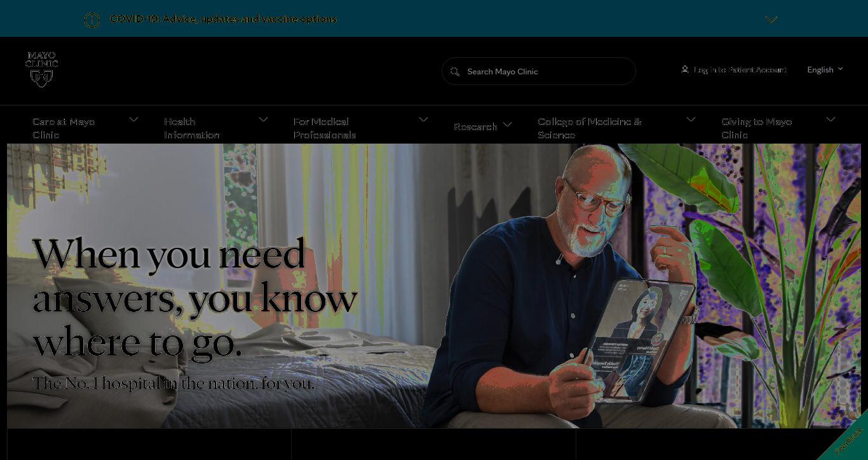This screenshot has width=868, height=460.
Task: Click the Mayo Clinic shield logo
Action: [x=42, y=69]
